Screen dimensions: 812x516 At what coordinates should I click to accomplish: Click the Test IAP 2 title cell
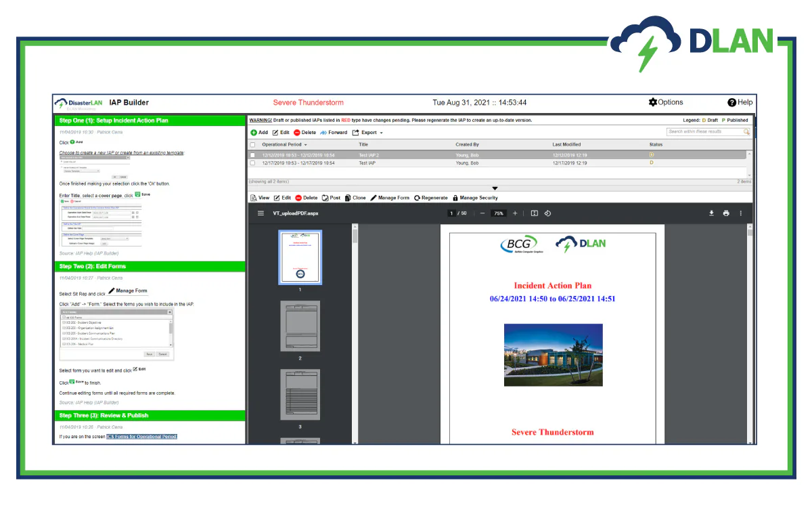click(x=369, y=155)
